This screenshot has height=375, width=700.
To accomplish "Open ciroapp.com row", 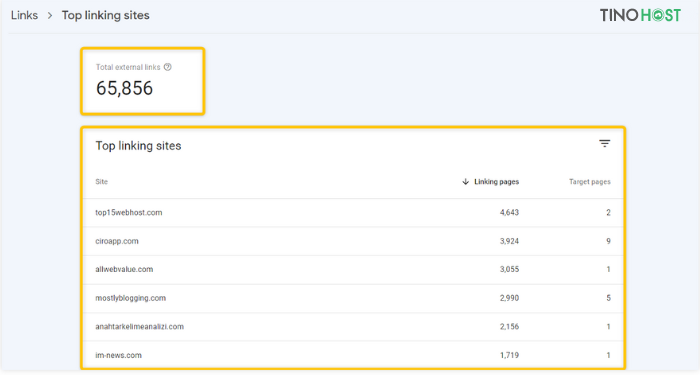I will point(353,241).
